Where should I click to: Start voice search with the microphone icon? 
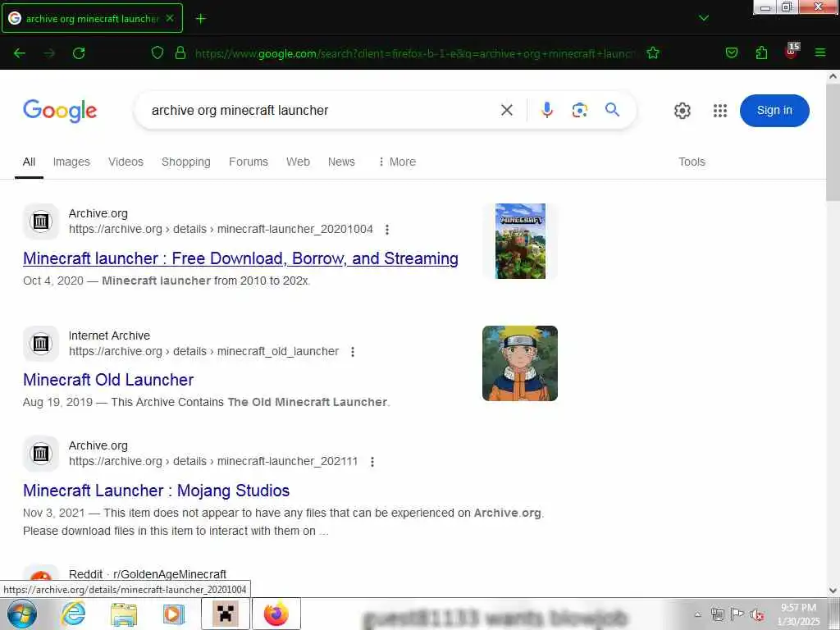(546, 110)
